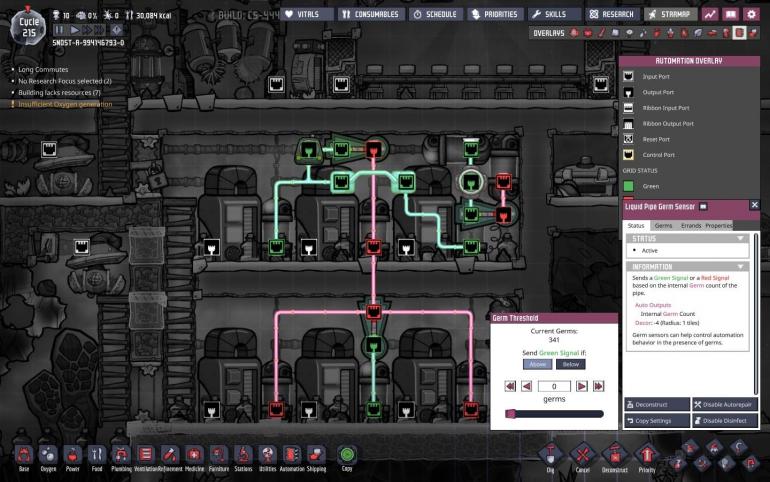Open the Stations build category
Viewport: 770px width, 482px height.
coord(243,456)
